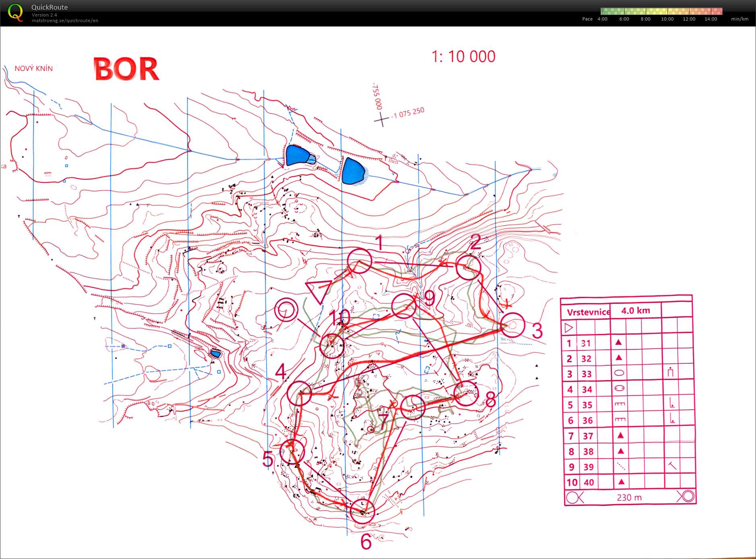This screenshot has width=756, height=559.
Task: Click the dotted feature symbol in row 39
Action: [621, 466]
